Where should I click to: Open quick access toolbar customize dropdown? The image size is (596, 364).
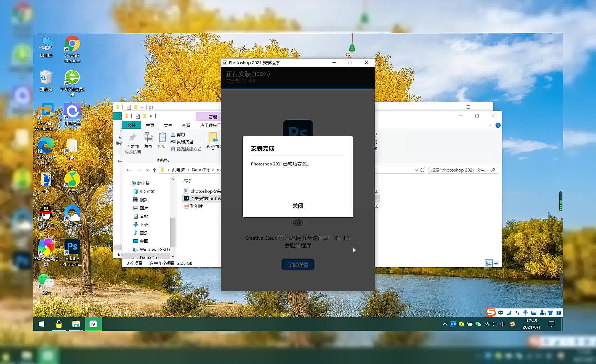151,116
